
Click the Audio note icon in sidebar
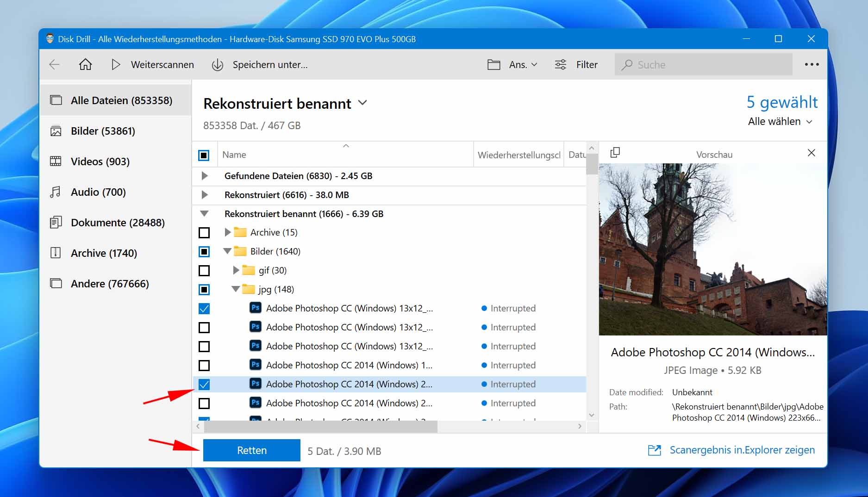(56, 192)
